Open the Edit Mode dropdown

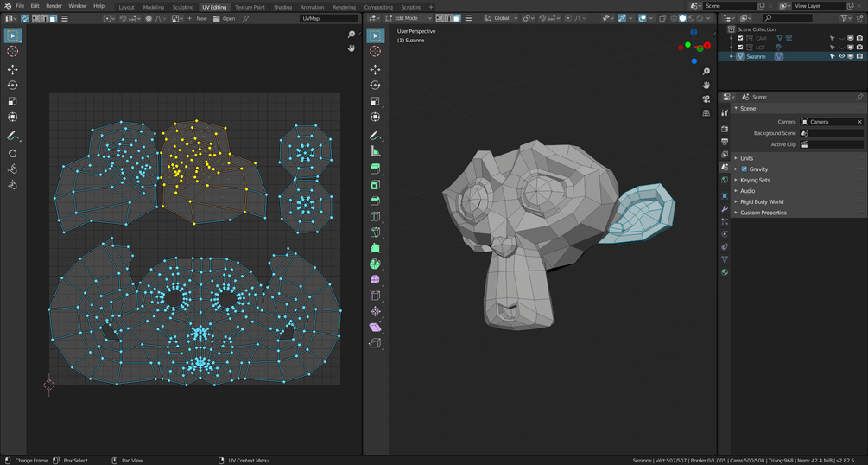pos(409,18)
